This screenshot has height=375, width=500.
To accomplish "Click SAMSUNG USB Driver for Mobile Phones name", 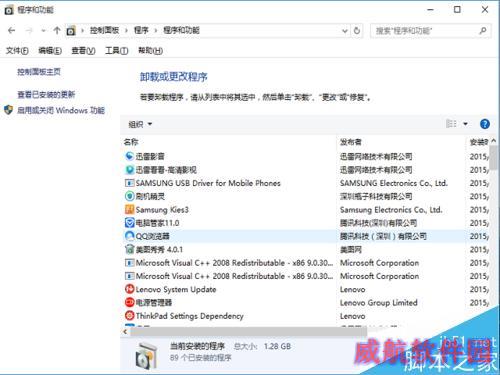I will point(208,183).
